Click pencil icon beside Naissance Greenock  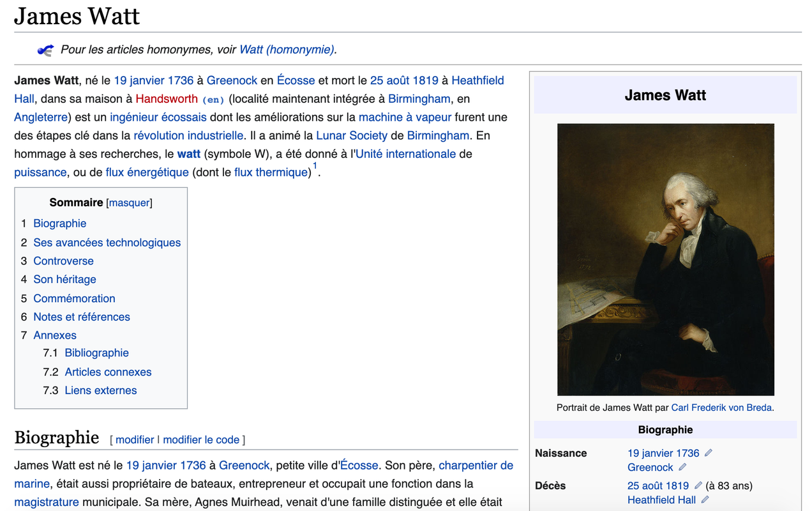coord(682,467)
